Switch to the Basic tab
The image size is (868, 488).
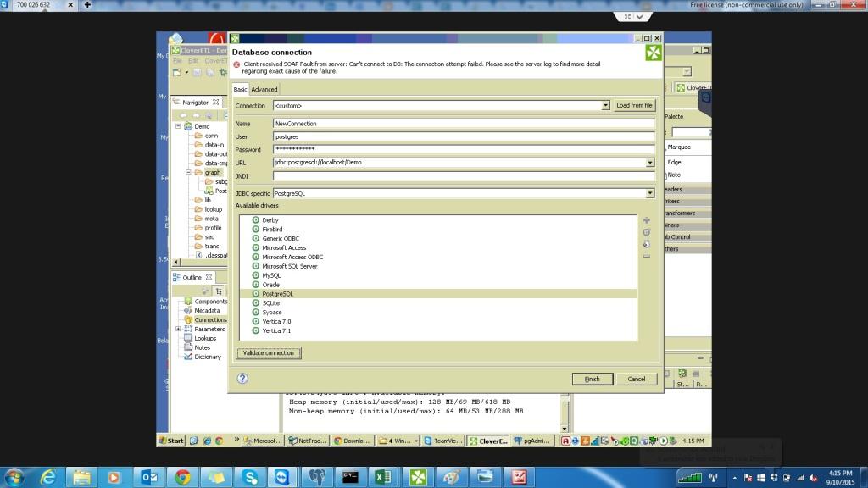click(240, 89)
